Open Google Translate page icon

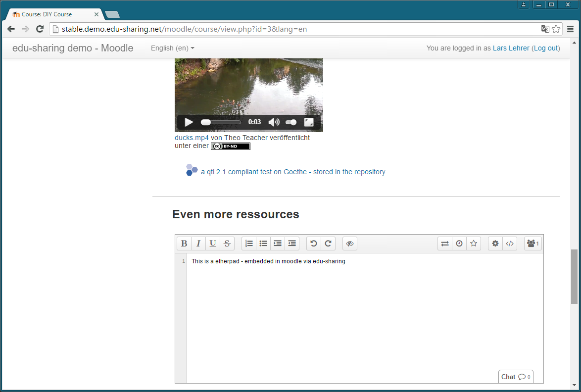click(545, 29)
